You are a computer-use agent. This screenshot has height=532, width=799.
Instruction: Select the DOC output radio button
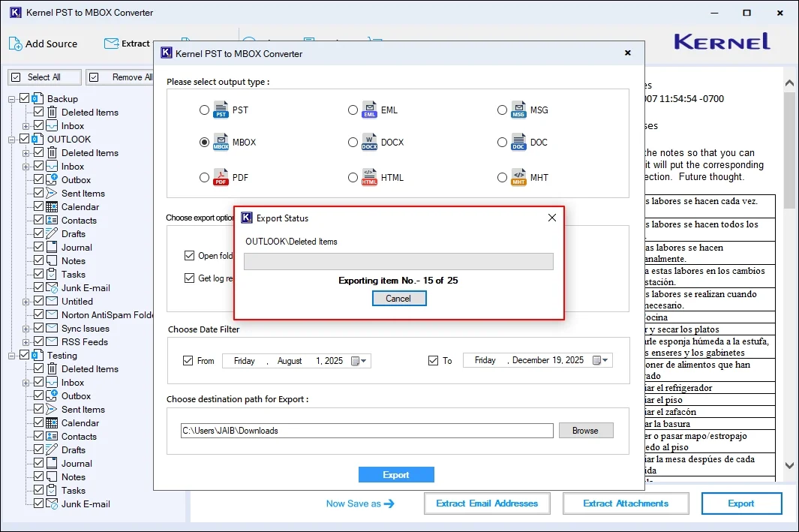503,142
